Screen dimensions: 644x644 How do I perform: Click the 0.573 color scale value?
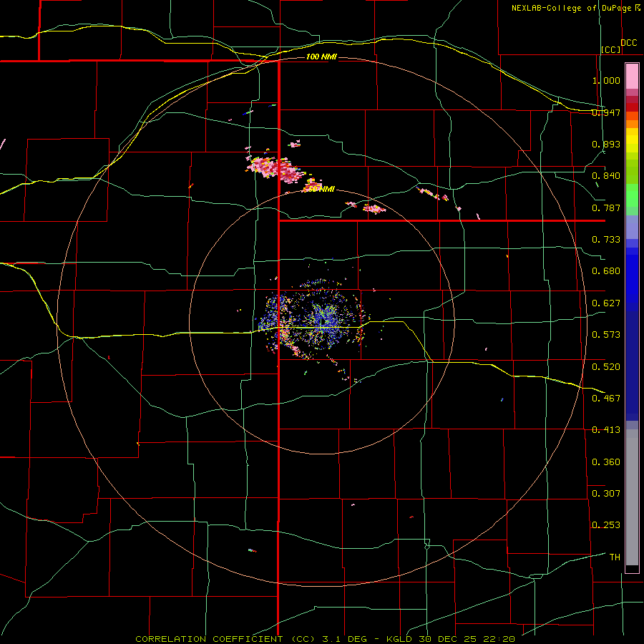[606, 335]
